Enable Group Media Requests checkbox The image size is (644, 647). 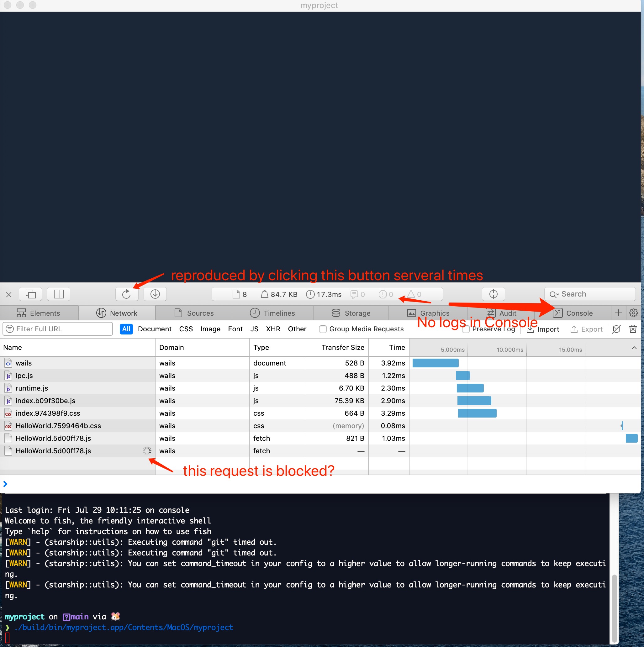pyautogui.click(x=323, y=329)
